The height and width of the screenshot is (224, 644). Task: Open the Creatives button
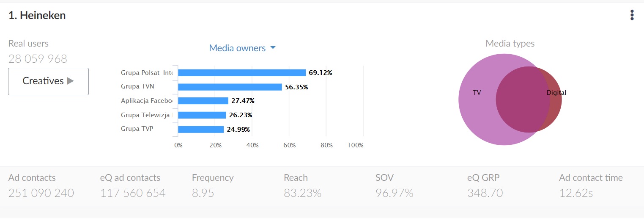(48, 81)
